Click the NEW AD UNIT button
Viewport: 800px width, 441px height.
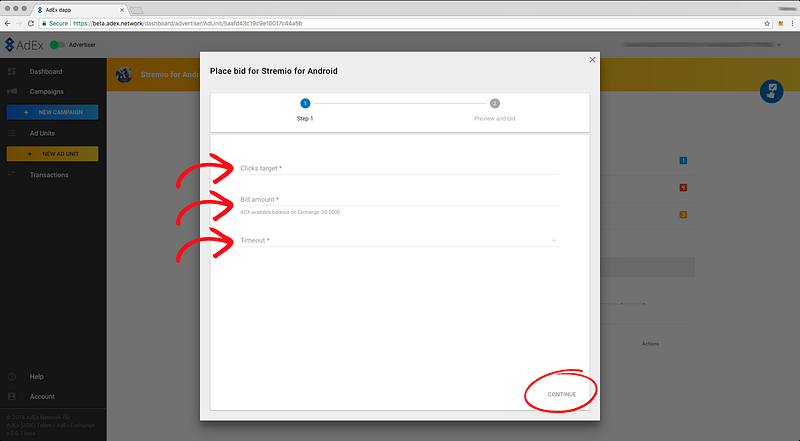tap(53, 154)
